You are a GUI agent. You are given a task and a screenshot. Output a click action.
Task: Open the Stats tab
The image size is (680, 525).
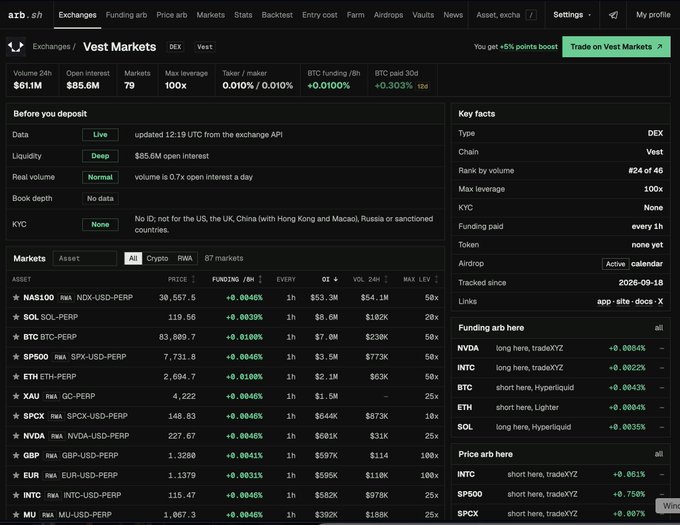pos(243,15)
